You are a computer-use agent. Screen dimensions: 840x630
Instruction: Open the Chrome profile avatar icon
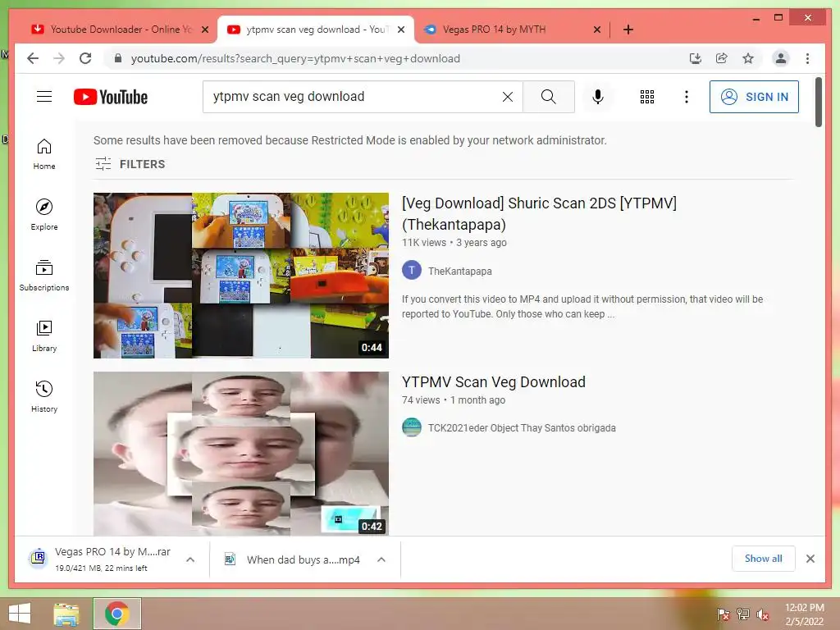click(781, 58)
